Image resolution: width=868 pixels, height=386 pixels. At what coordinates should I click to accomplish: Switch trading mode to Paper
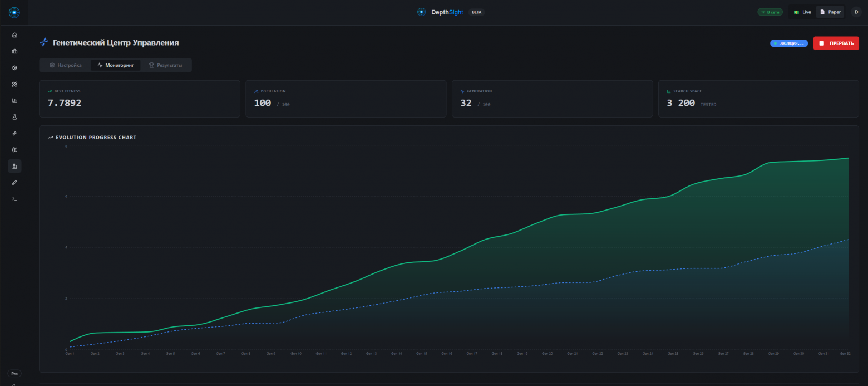[830, 12]
